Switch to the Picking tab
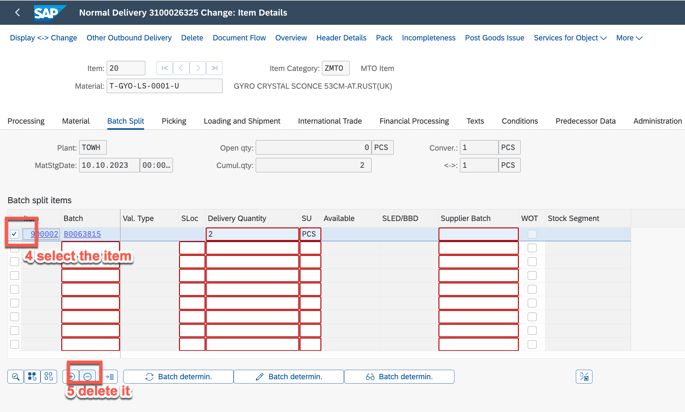This screenshot has width=685, height=412. coord(174,121)
